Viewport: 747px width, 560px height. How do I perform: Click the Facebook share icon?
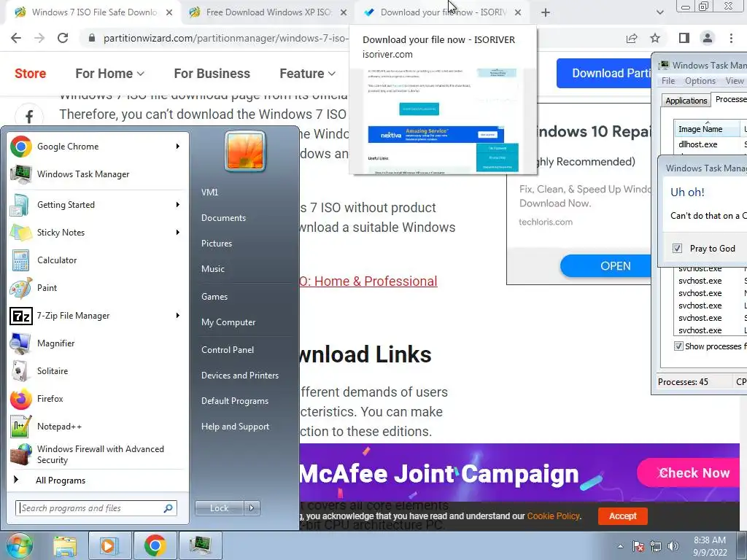[x=29, y=116]
